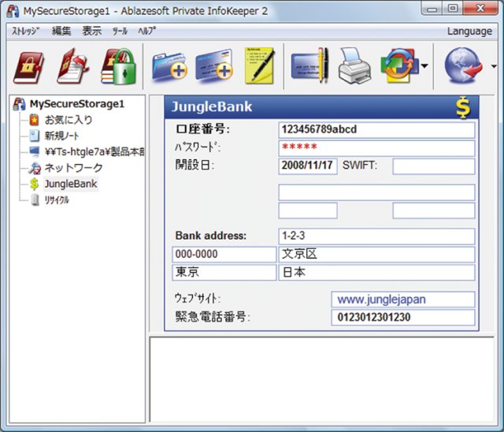Click the 開設日 field 2008/11/17
Viewport: 504px width, 432px height.
pos(308,166)
